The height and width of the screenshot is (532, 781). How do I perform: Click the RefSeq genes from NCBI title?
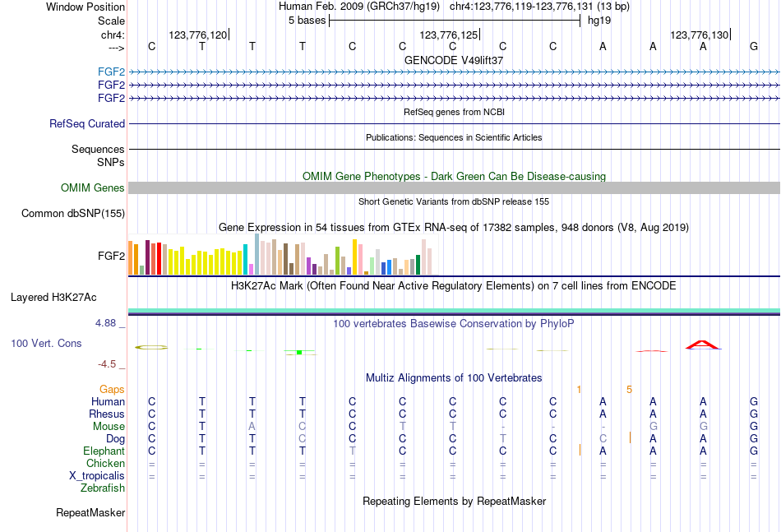[x=454, y=112]
